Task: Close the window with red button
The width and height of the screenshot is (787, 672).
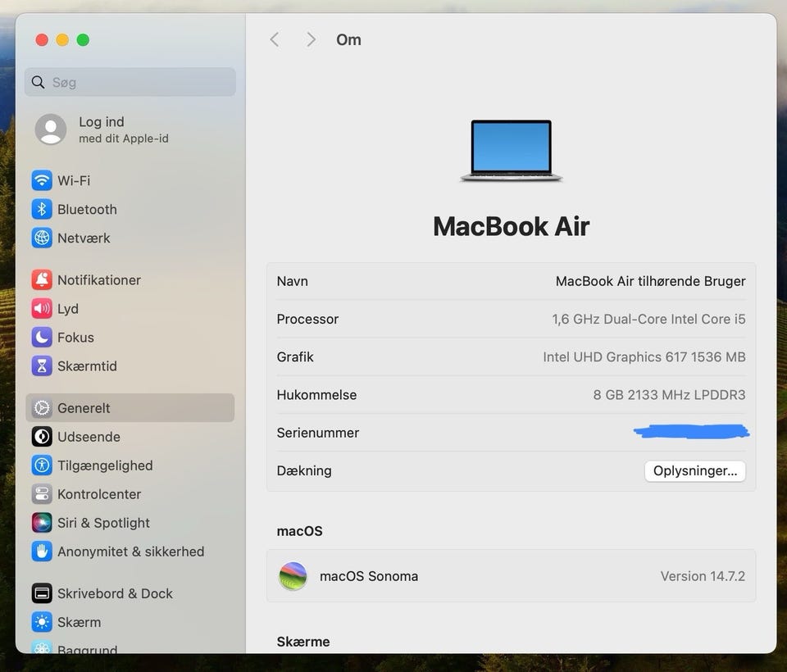Action: click(x=42, y=39)
